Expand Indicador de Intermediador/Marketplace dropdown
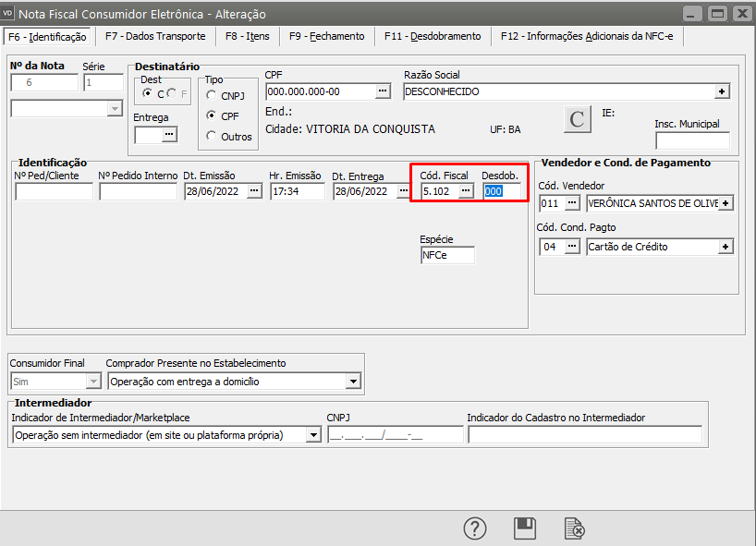 (x=313, y=435)
